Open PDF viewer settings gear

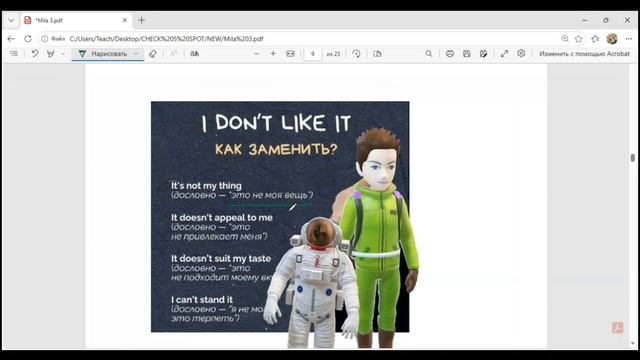[521, 53]
